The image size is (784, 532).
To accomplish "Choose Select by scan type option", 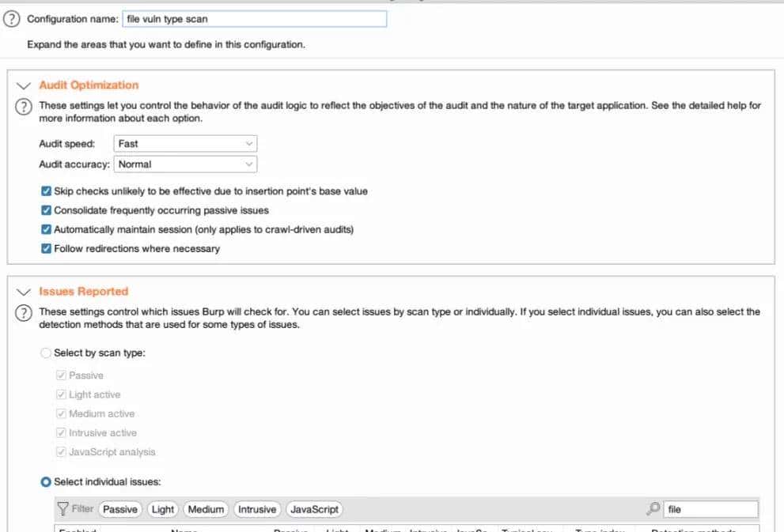I will point(46,353).
